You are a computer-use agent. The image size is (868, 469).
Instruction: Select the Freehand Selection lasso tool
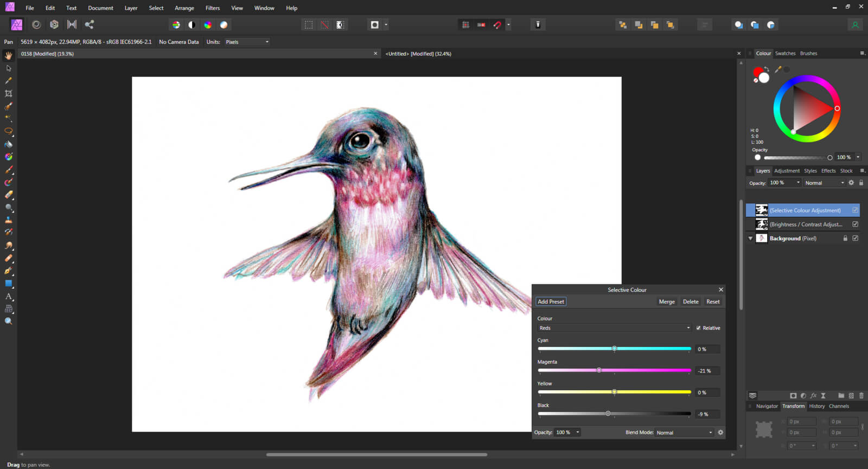(x=9, y=131)
